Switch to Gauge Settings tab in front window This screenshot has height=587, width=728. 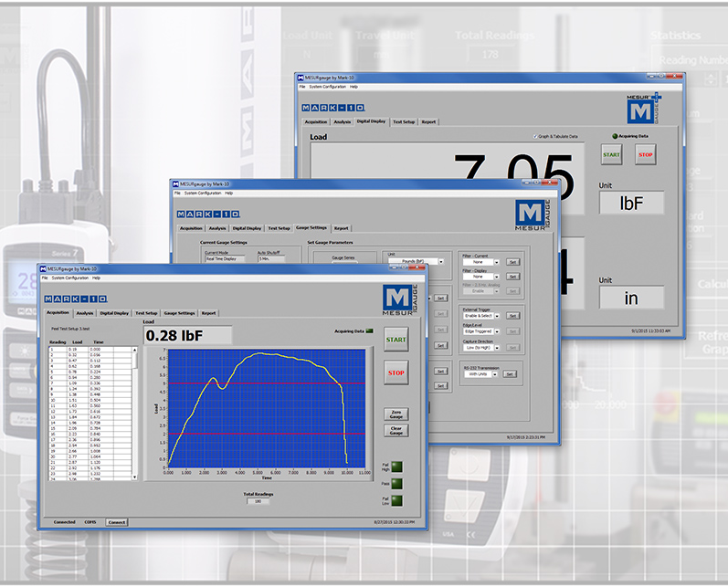179,313
